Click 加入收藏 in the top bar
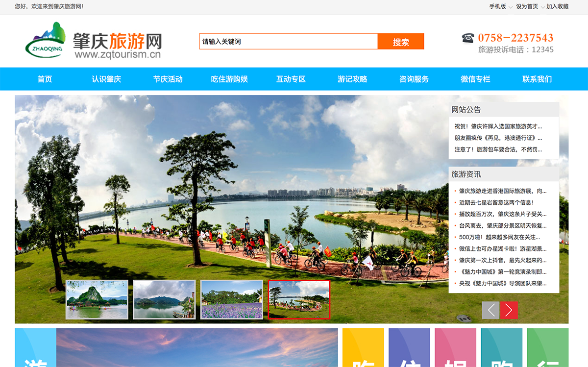The width and height of the screenshot is (588, 367). tap(557, 6)
